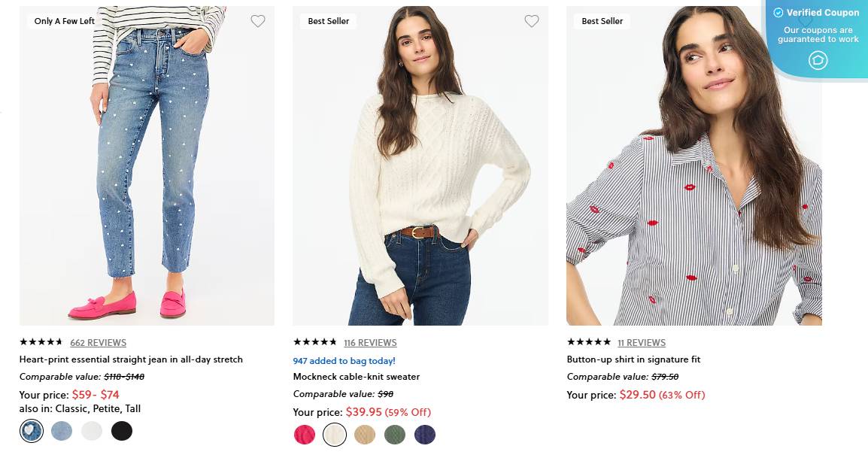Favorite the mockneck sweater with heart icon

click(532, 21)
